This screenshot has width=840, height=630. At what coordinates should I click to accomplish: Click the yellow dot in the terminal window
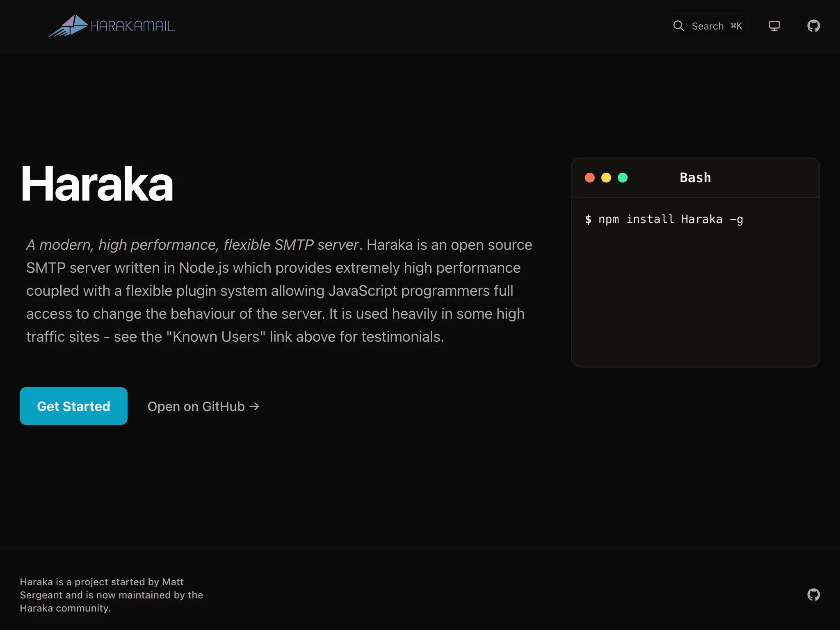(x=606, y=177)
